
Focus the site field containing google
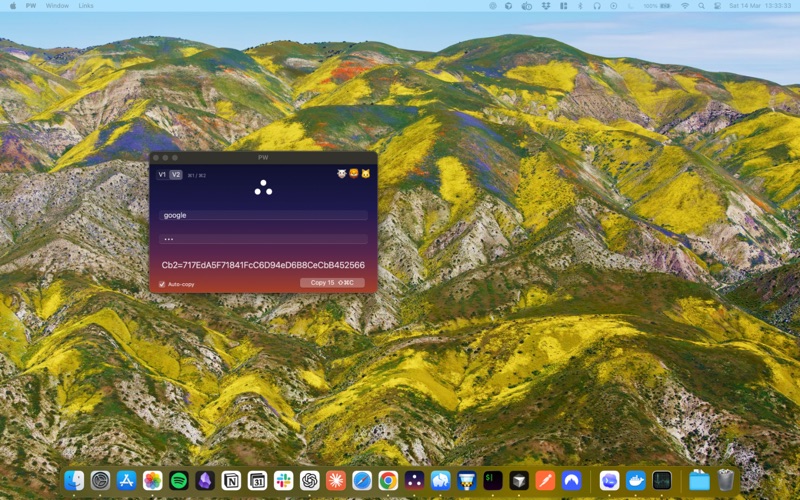point(263,215)
